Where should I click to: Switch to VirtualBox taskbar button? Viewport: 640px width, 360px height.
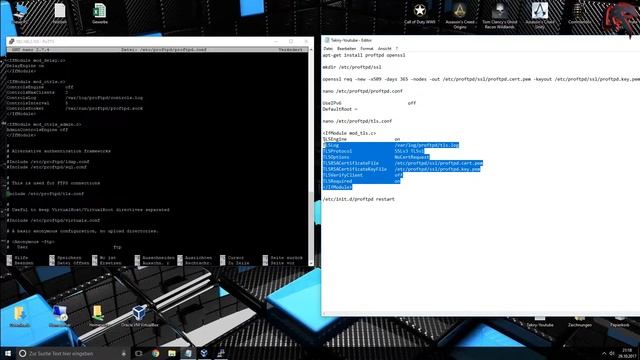(204, 353)
